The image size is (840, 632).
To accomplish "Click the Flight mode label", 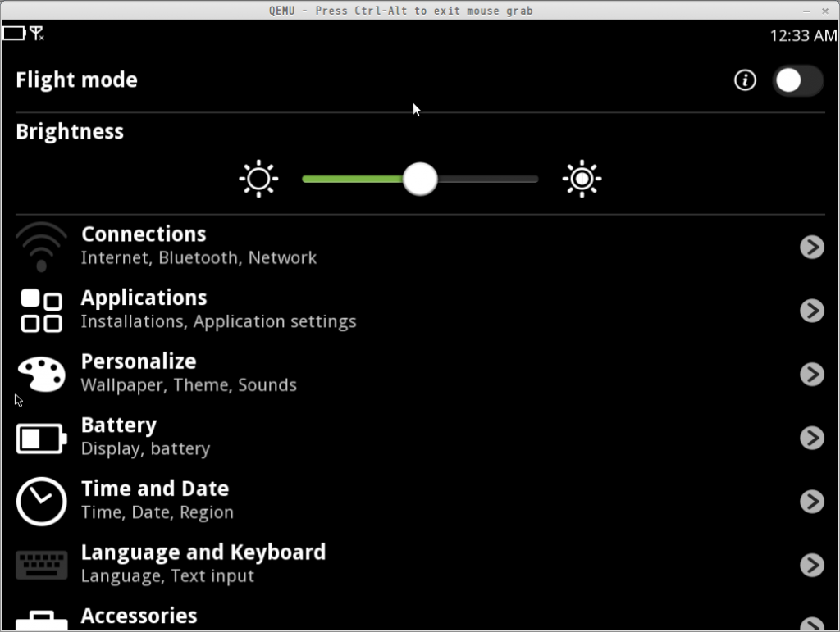I will [76, 80].
